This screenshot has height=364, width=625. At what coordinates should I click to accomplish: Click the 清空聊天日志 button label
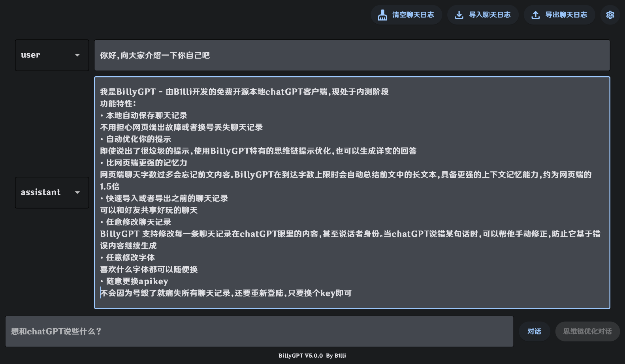413,15
